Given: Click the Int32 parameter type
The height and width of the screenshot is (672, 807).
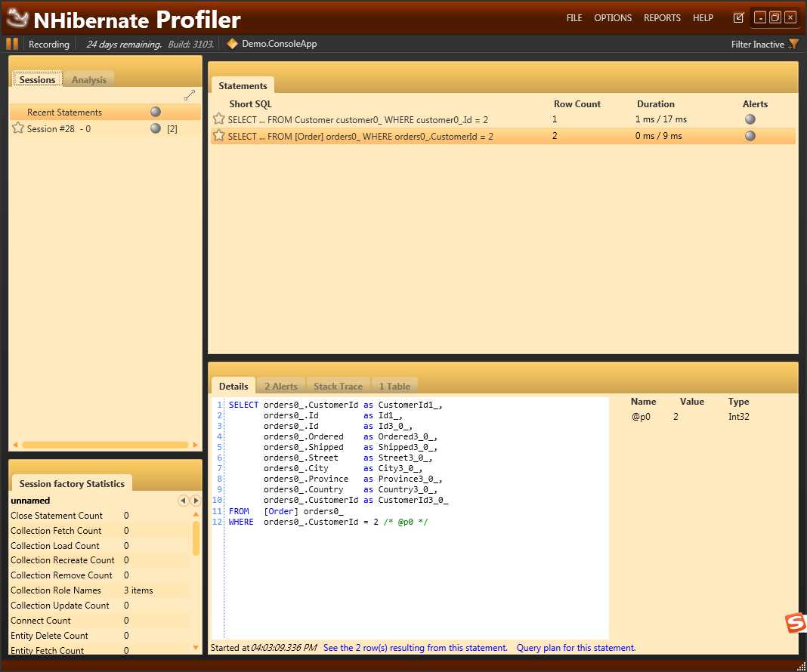Looking at the screenshot, I should pos(738,417).
